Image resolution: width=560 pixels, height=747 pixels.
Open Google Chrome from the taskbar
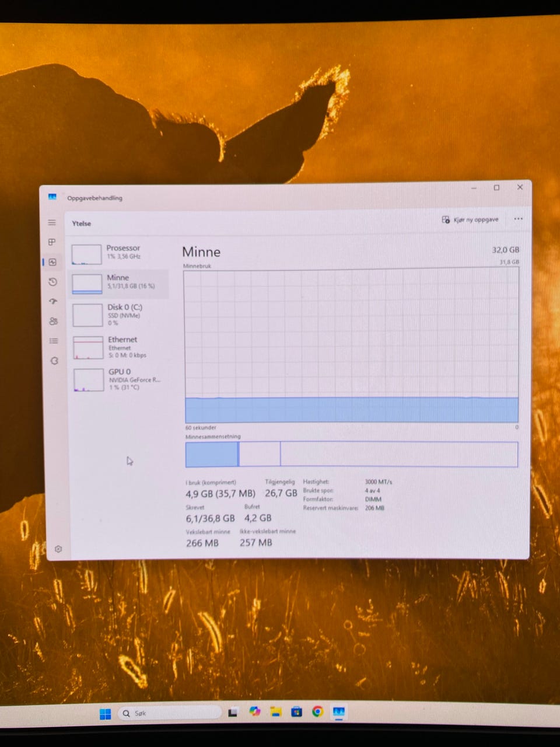[317, 711]
